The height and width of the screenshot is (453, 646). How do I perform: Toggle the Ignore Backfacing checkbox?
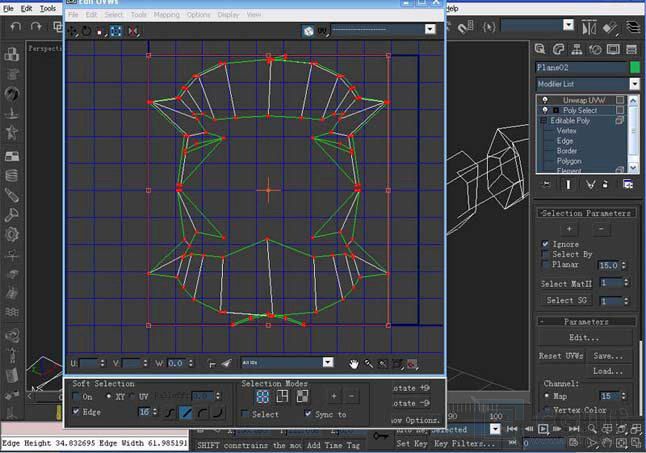[x=545, y=244]
